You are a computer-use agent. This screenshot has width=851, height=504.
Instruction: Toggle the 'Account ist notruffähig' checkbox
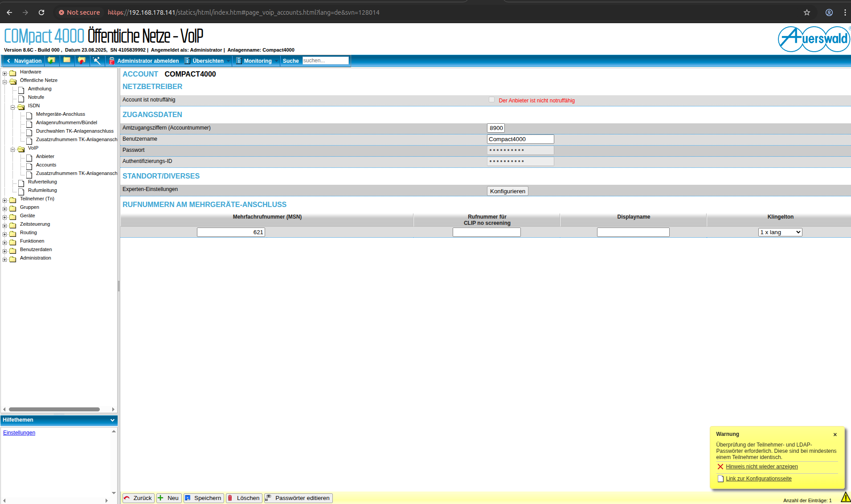491,100
